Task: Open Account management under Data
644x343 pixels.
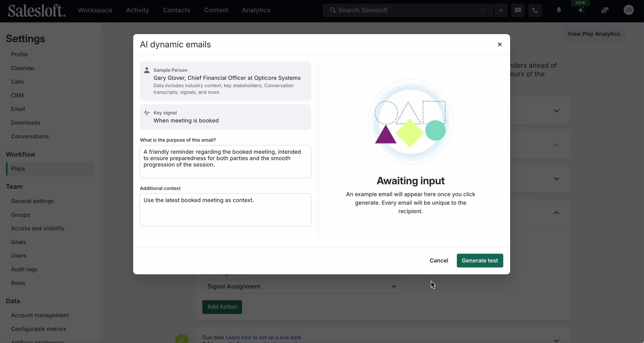Action: [40, 316]
